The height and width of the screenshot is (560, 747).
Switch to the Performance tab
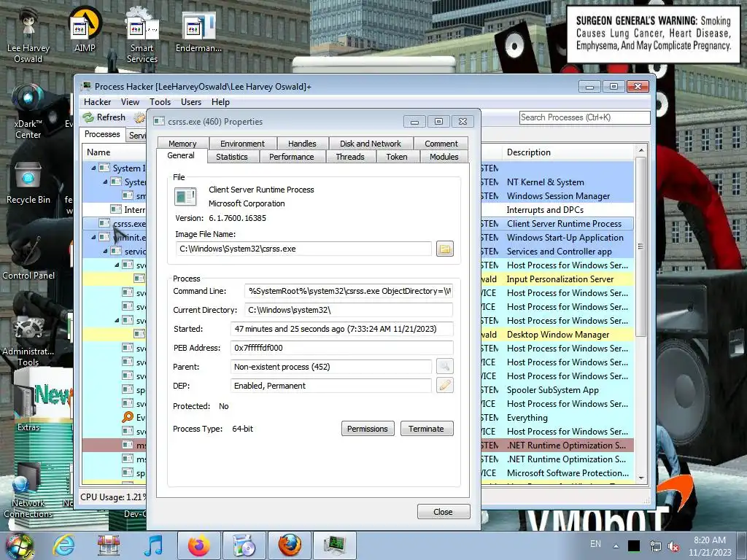click(x=292, y=157)
